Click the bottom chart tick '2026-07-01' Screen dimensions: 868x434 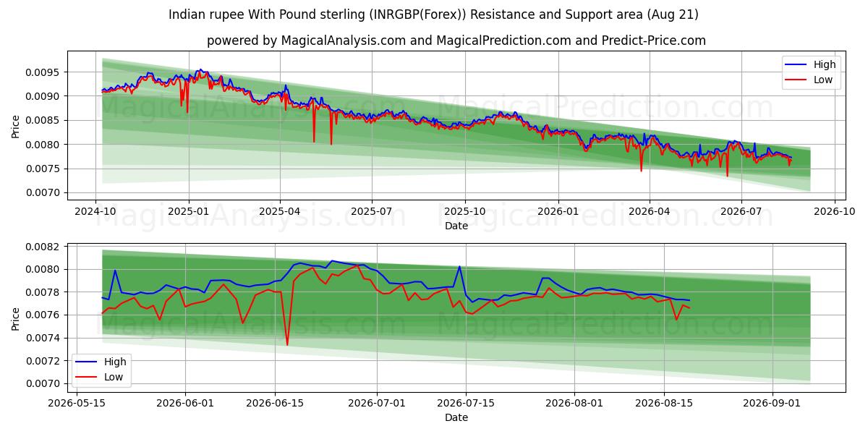coord(377,404)
